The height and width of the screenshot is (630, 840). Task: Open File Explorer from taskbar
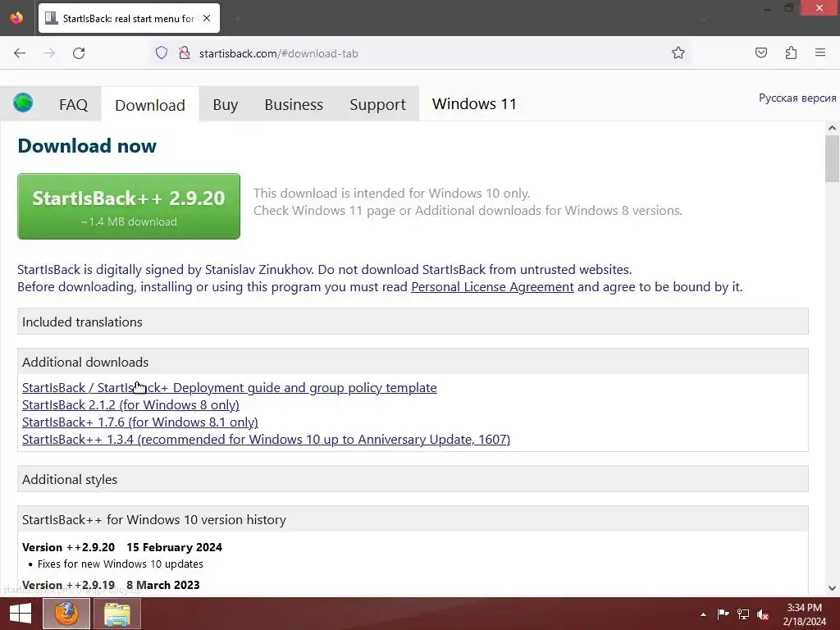[117, 614]
